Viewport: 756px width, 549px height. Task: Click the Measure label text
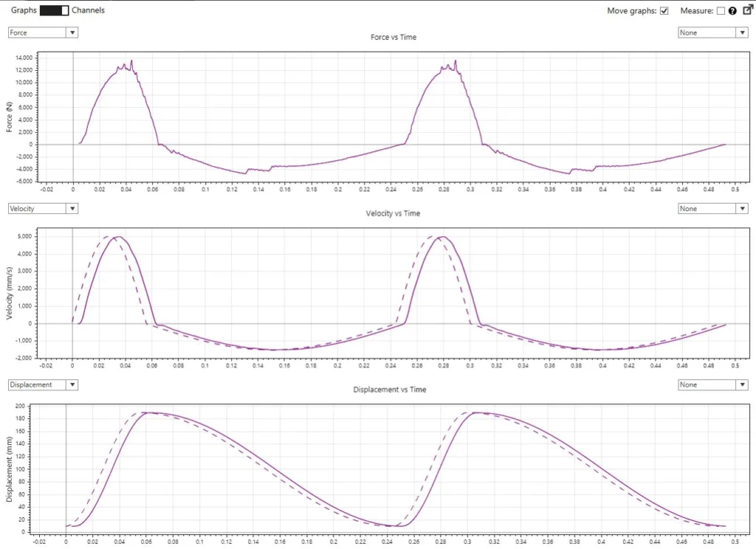(x=697, y=10)
